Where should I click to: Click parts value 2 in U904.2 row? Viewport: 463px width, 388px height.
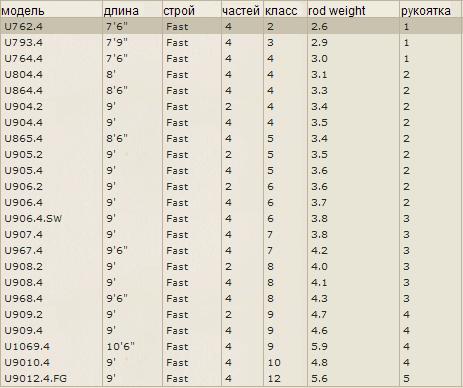tap(228, 106)
